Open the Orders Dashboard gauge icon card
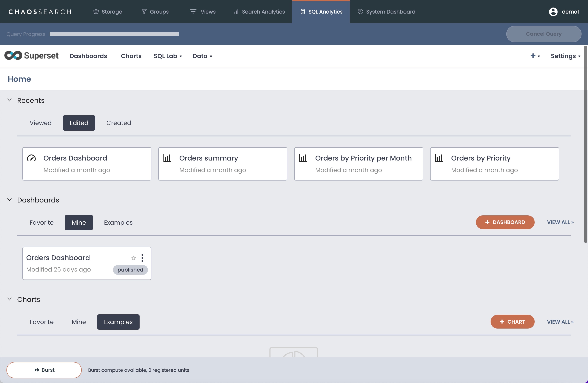This screenshot has width=588, height=383. [32, 158]
